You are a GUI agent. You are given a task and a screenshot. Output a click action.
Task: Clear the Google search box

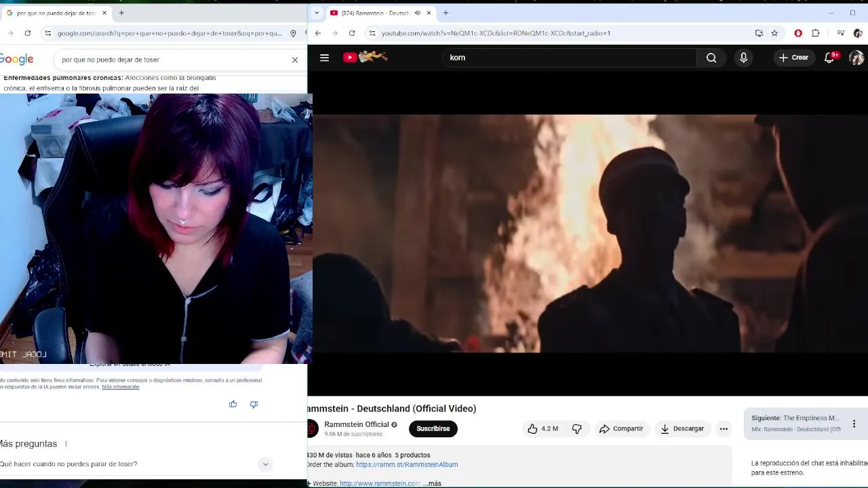click(295, 60)
